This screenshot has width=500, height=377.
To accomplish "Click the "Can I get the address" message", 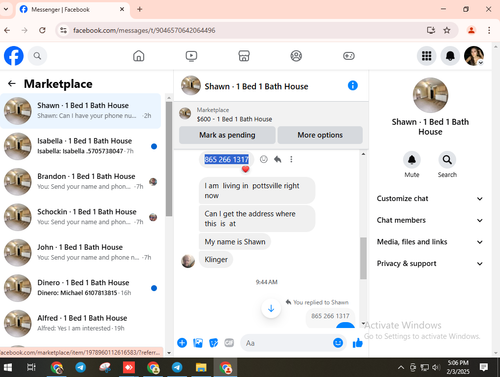I will tap(257, 219).
